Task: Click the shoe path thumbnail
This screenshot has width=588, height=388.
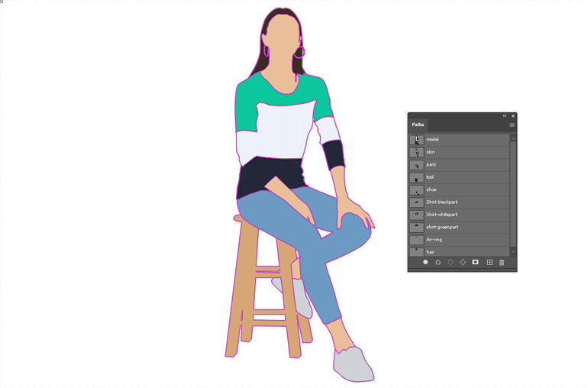Action: pyautogui.click(x=417, y=190)
